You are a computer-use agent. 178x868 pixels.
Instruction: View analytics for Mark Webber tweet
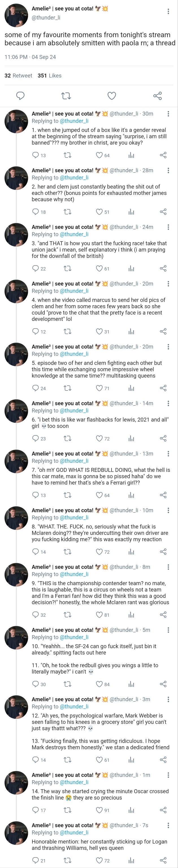pos(131,760)
